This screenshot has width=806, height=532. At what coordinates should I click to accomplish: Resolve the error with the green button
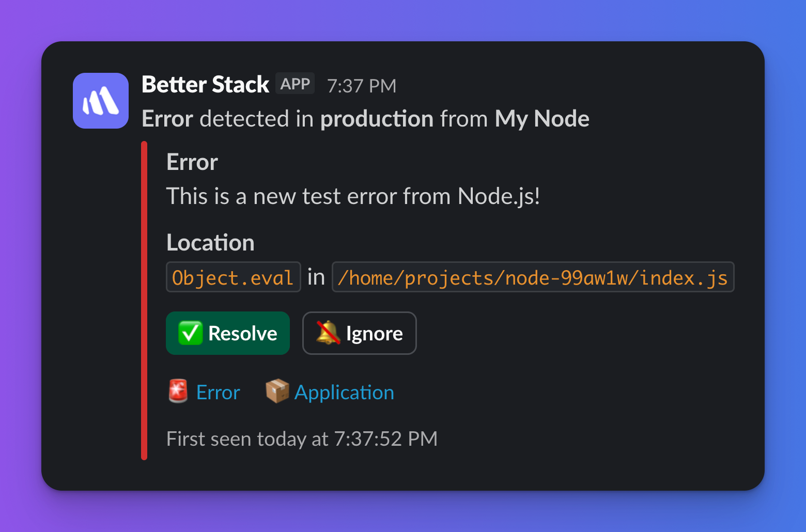click(228, 333)
